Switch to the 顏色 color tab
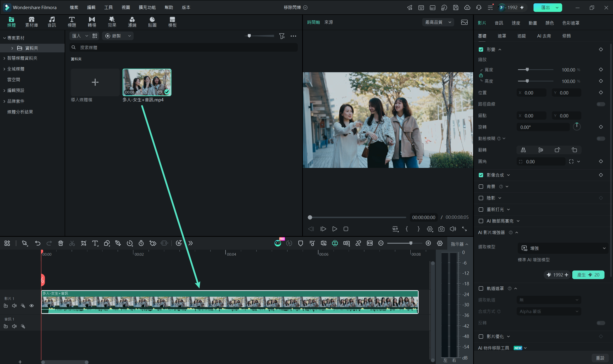 (x=549, y=23)
